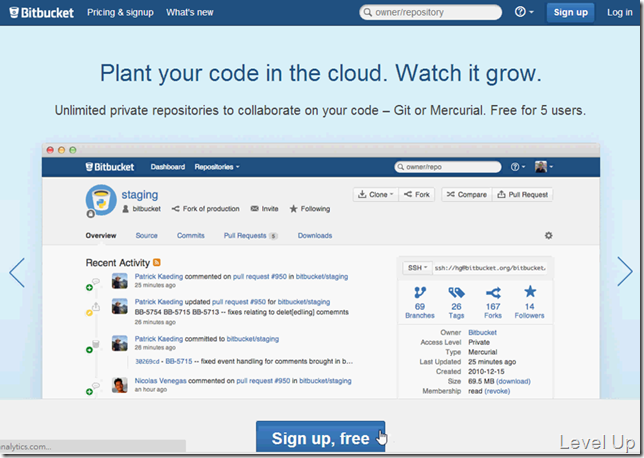Click the Invite envelope button
This screenshot has width=644, height=458.
pos(264,209)
